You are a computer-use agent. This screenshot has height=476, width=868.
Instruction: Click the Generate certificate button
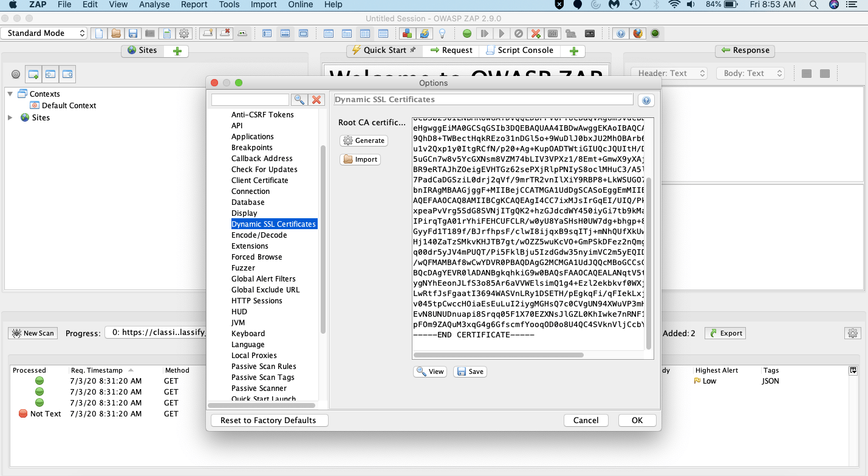point(364,140)
